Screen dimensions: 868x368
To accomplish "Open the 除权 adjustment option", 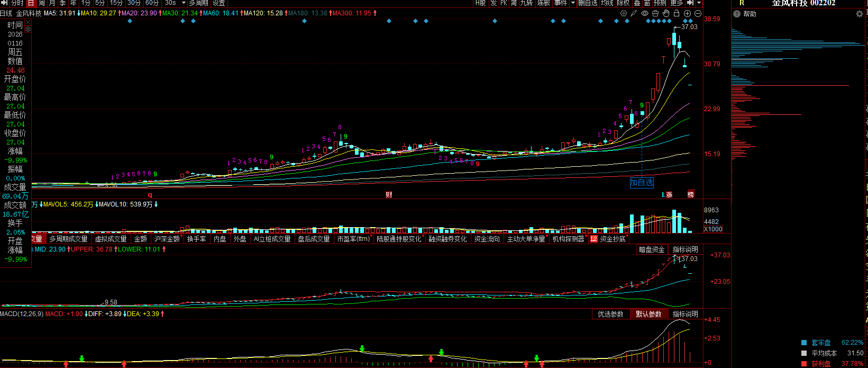I will (x=623, y=3).
